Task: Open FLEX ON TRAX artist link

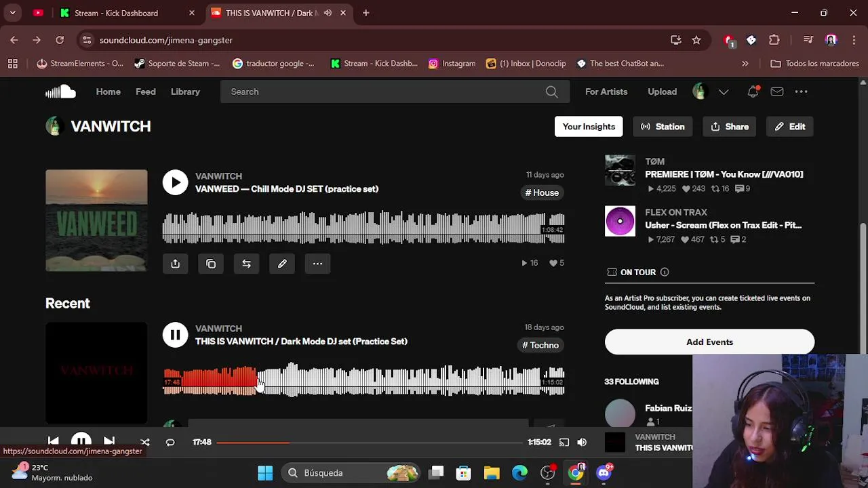Action: coord(675,212)
